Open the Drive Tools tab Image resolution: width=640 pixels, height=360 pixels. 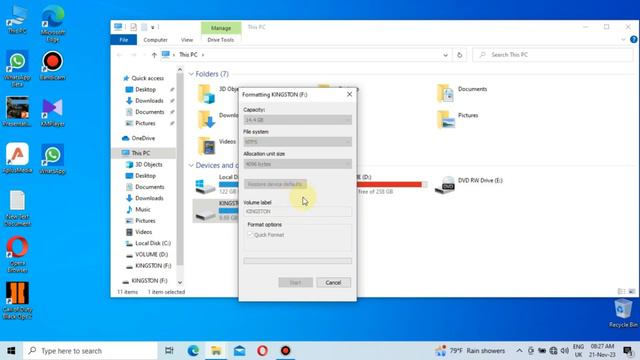tap(221, 40)
